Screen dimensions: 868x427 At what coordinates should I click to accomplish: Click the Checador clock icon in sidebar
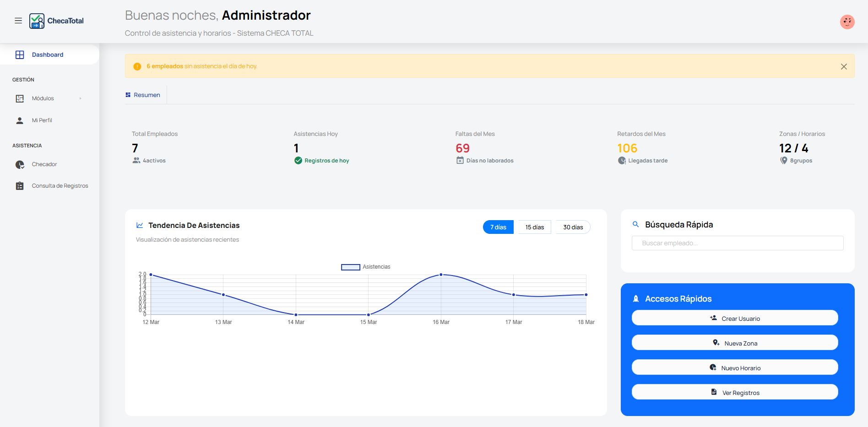point(20,165)
